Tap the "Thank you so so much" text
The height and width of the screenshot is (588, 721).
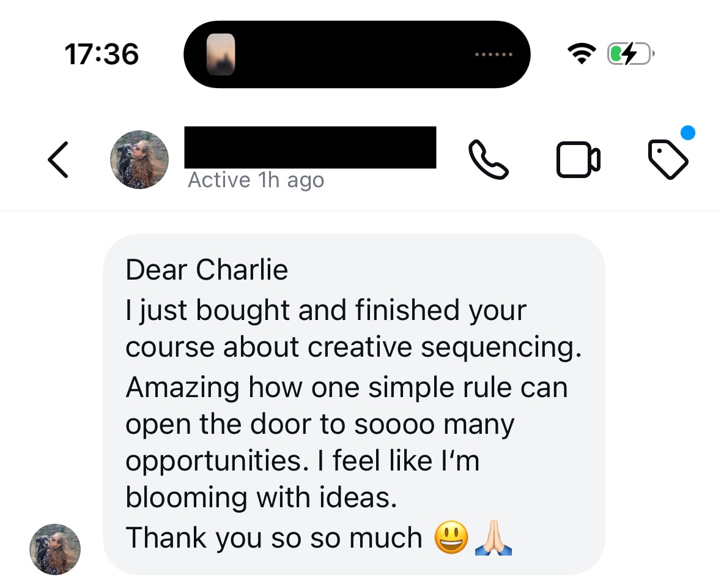(x=274, y=538)
